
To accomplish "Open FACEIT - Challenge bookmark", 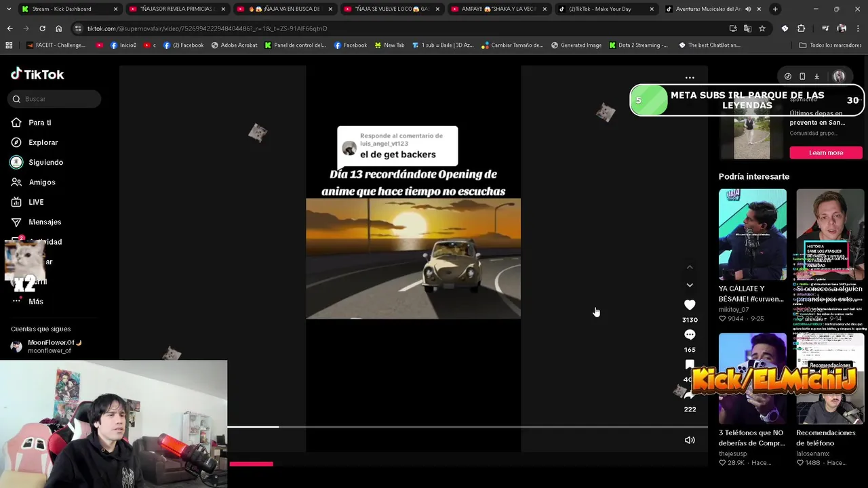I will click(x=56, y=45).
